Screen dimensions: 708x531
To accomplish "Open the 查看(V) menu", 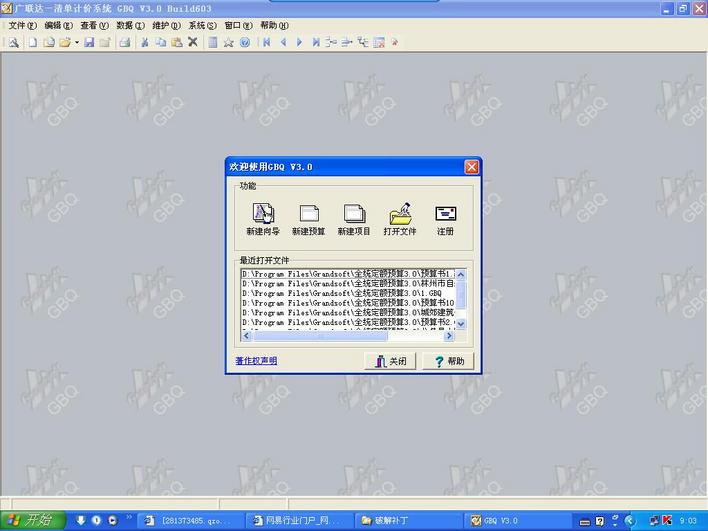I will (94, 25).
